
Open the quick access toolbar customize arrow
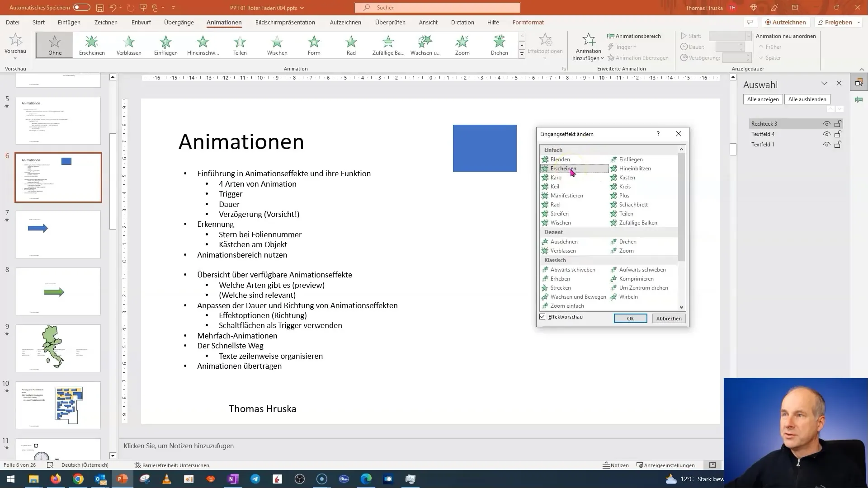click(x=173, y=8)
